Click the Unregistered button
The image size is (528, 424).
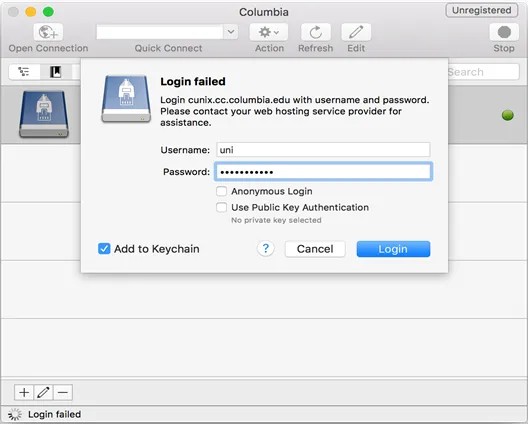tap(482, 10)
